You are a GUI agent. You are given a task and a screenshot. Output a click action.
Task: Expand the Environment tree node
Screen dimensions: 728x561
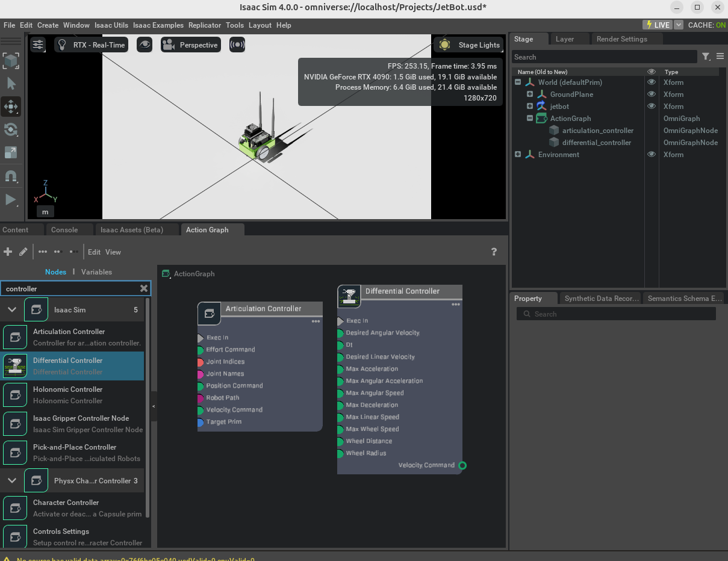coord(518,155)
